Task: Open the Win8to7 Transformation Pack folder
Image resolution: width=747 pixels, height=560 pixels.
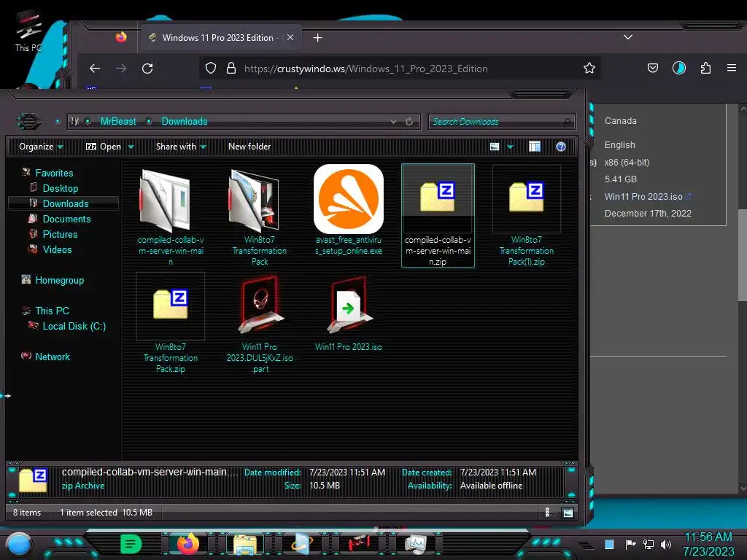Action: click(260, 215)
